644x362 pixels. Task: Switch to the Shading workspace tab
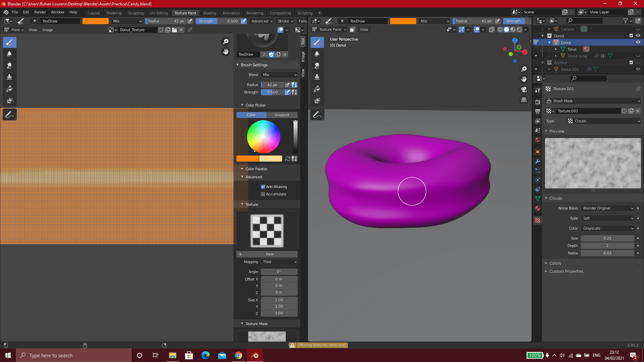click(x=209, y=13)
